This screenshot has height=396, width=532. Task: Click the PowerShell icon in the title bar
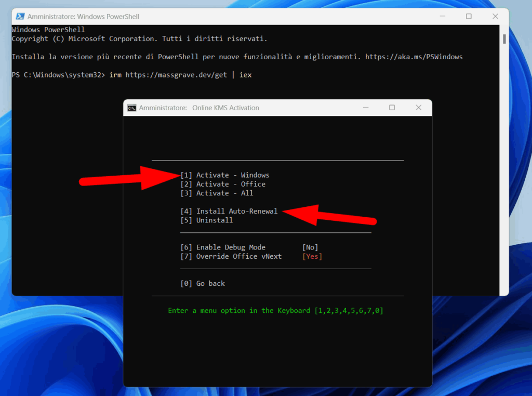[20, 16]
